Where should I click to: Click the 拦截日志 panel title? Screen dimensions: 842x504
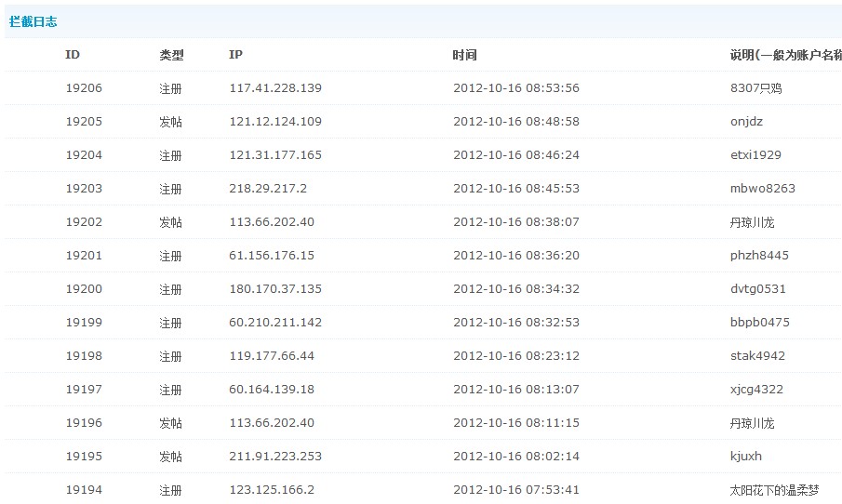tap(33, 21)
